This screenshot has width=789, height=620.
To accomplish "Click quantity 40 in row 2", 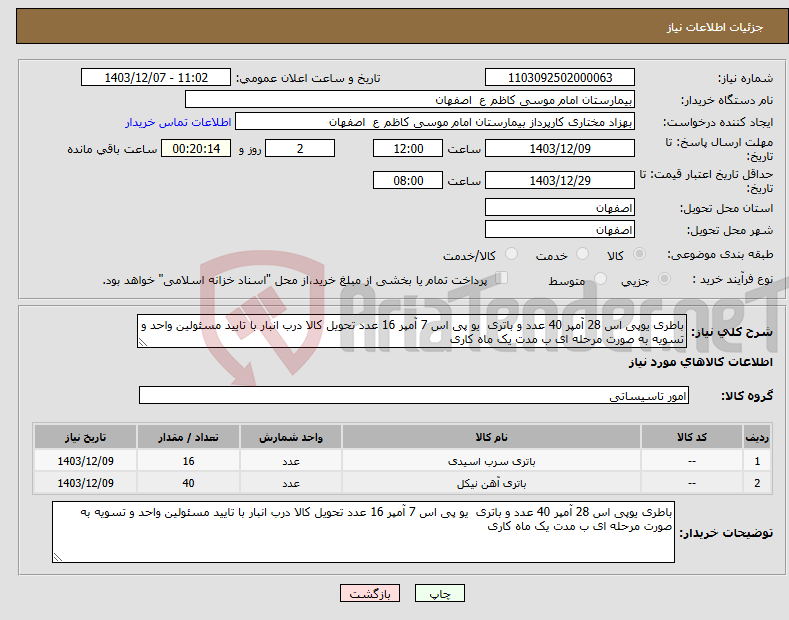I will click(x=188, y=483).
